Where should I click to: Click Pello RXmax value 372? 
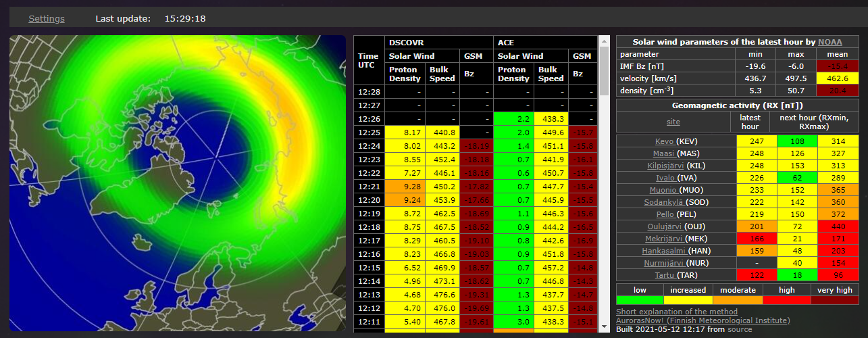click(x=838, y=214)
